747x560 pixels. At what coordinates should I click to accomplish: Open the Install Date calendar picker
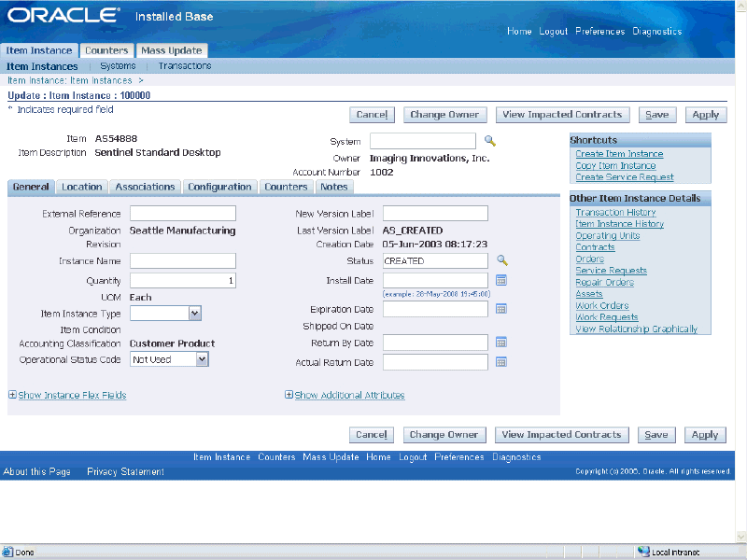pyautogui.click(x=501, y=280)
